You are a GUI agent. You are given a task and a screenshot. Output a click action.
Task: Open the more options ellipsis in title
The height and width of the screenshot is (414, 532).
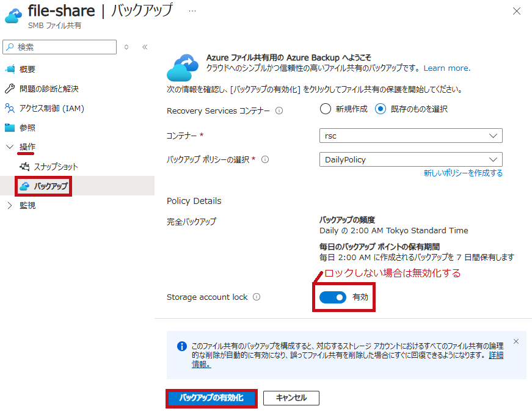click(192, 11)
